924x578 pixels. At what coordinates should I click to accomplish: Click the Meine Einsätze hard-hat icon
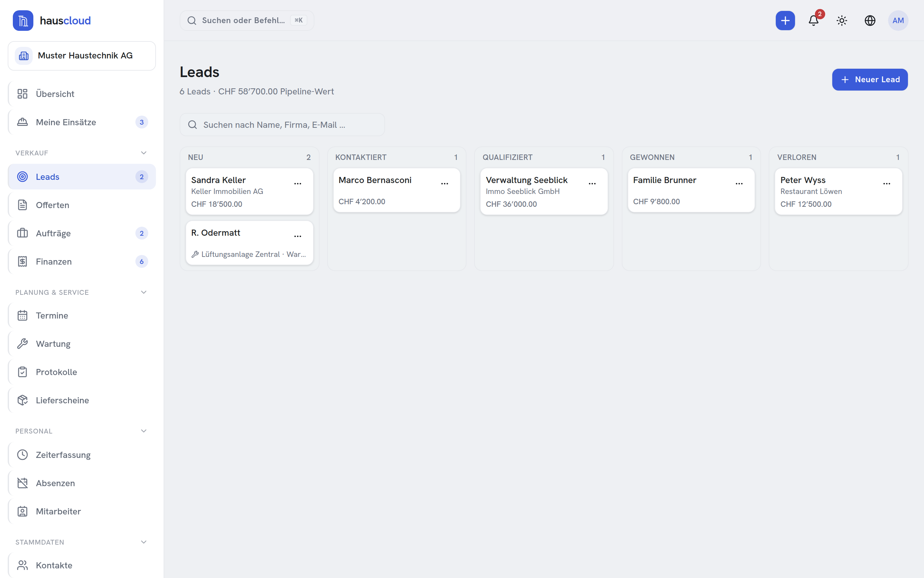pos(22,122)
